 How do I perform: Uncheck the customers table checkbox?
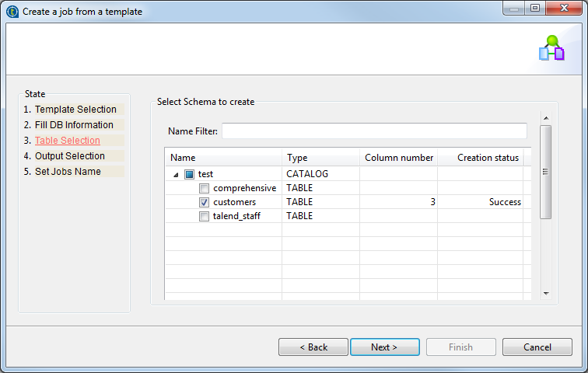204,202
